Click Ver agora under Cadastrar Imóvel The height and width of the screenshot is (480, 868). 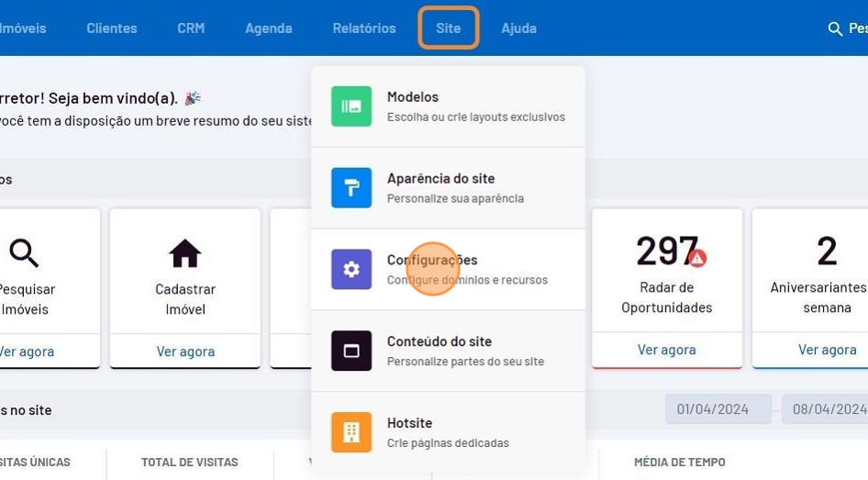tap(185, 351)
